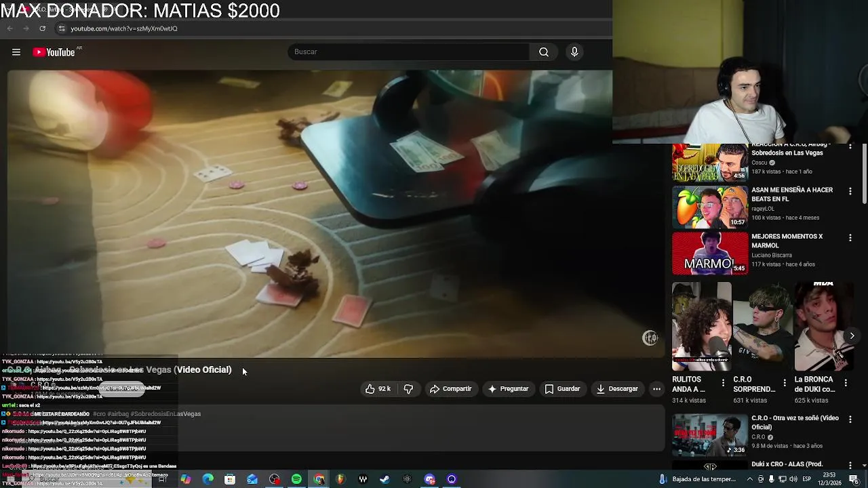This screenshot has width=868, height=488.
Task: Show next shorts with the right chevron
Action: (852, 335)
